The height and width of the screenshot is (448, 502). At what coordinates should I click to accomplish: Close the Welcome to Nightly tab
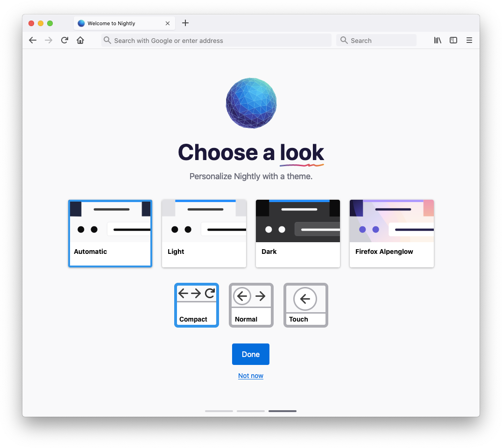tap(168, 23)
